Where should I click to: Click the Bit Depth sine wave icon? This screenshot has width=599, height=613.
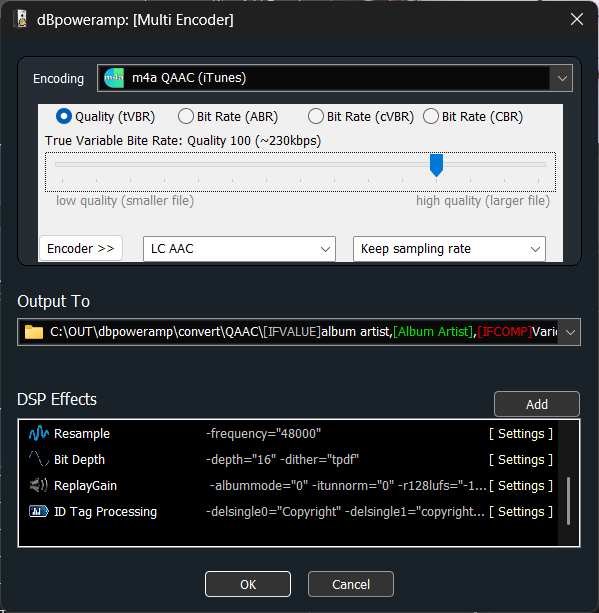(38, 459)
